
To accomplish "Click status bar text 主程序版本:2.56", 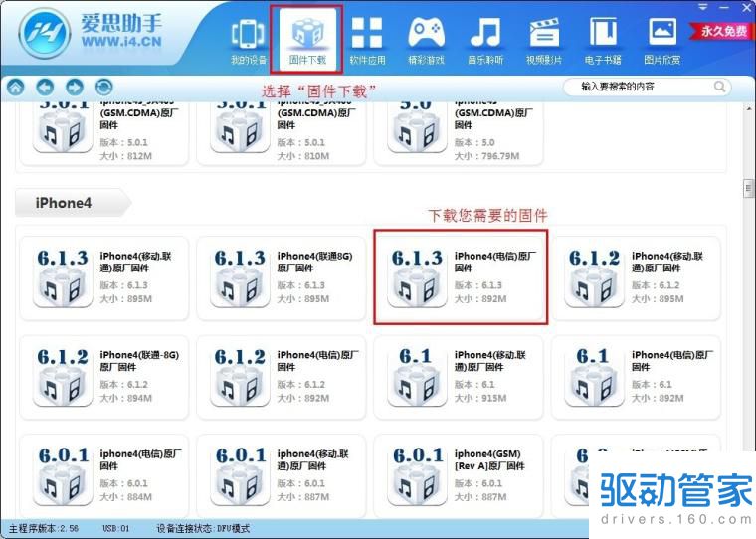I will point(44,529).
